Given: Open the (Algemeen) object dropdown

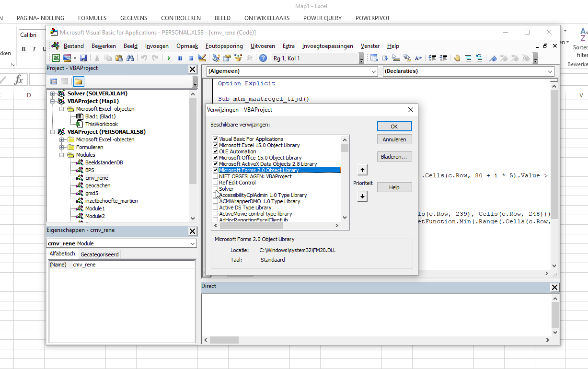Looking at the screenshot, I should tap(292, 71).
